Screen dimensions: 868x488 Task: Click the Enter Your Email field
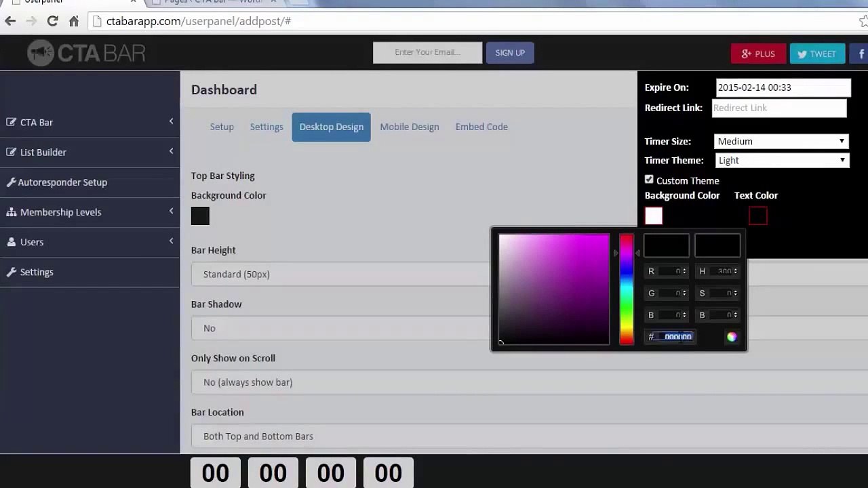pyautogui.click(x=427, y=53)
